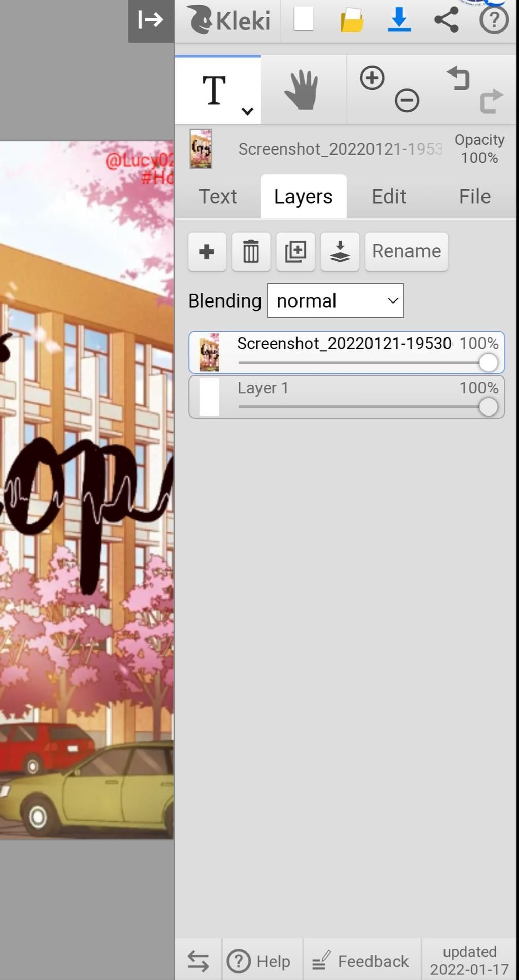
Task: Share the image
Action: coord(447,20)
